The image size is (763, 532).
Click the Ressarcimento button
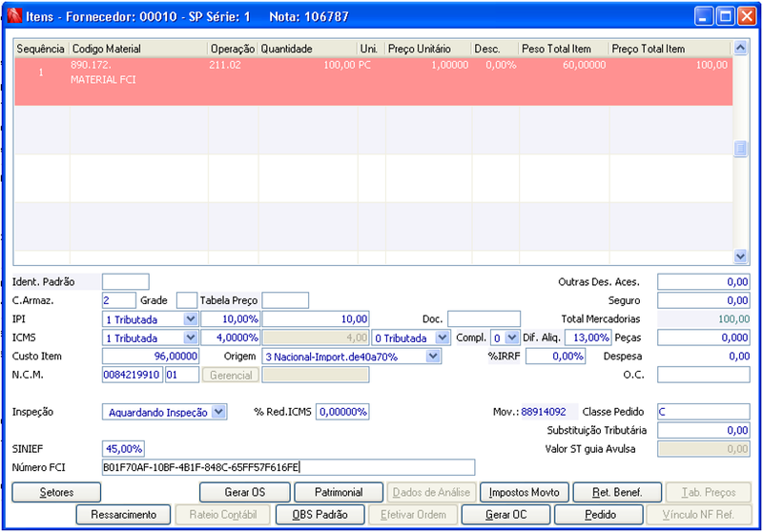(x=123, y=515)
